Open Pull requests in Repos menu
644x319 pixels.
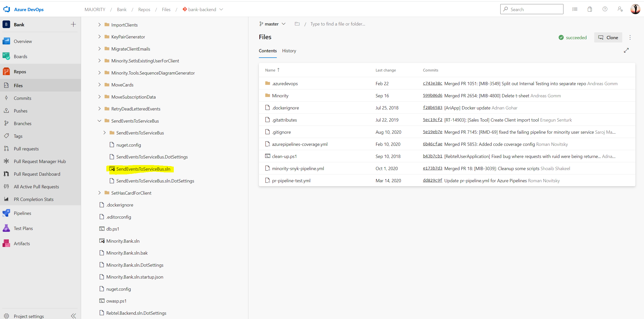click(26, 149)
